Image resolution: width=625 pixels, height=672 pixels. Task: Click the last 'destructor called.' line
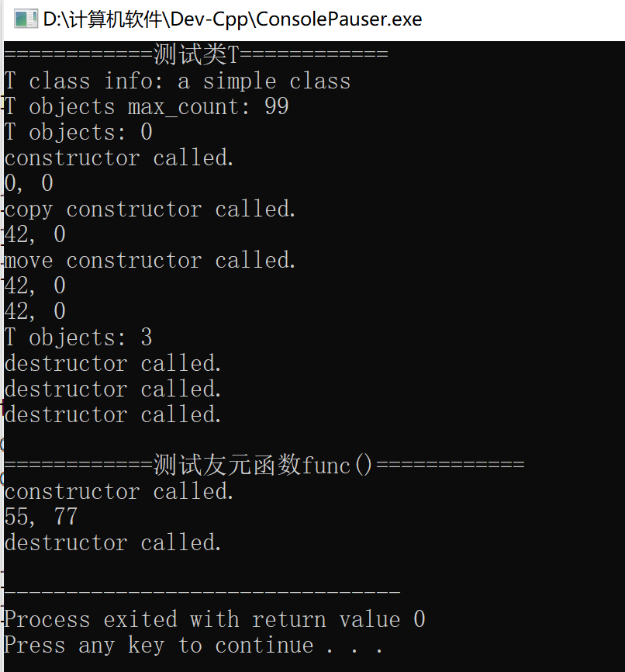click(113, 542)
